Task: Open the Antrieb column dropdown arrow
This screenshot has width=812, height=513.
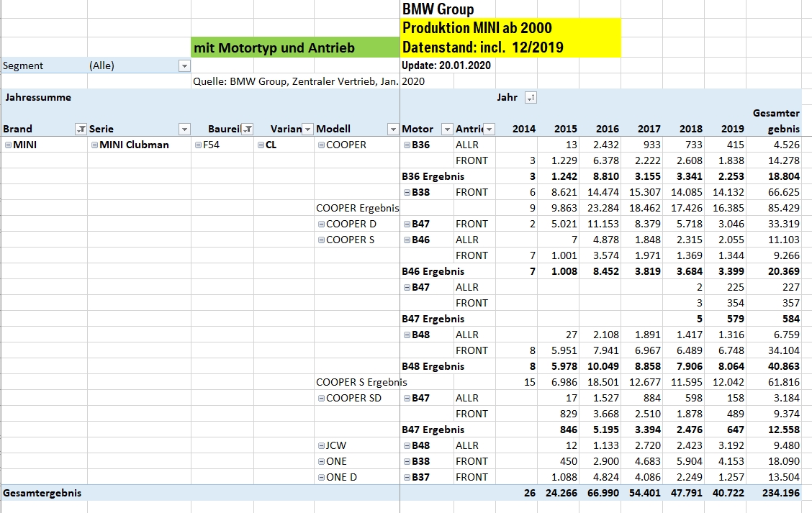Action: pos(490,129)
